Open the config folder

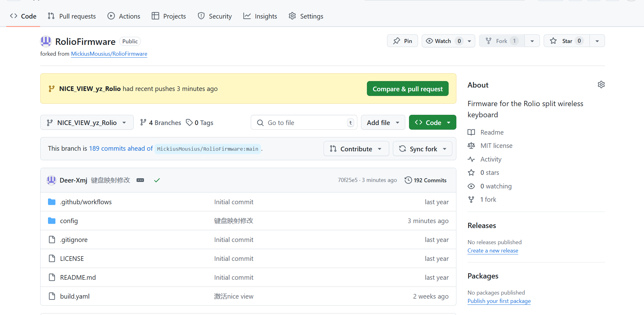[69, 221]
